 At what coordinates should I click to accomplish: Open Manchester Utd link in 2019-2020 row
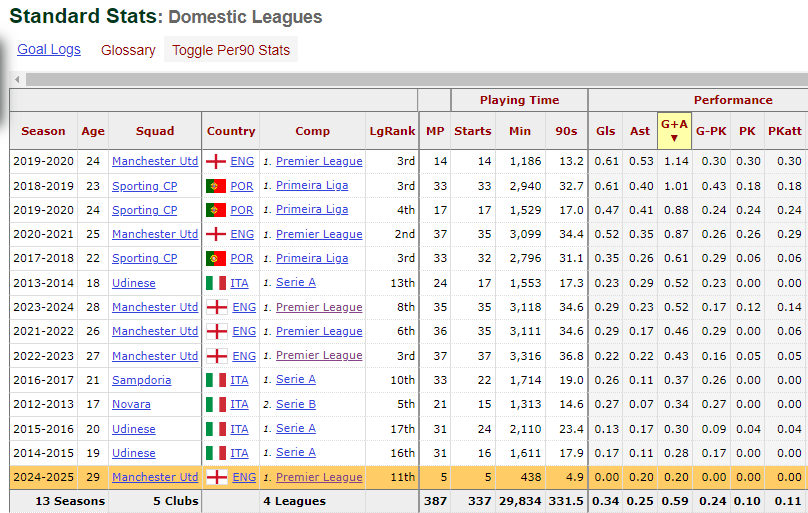(x=155, y=161)
